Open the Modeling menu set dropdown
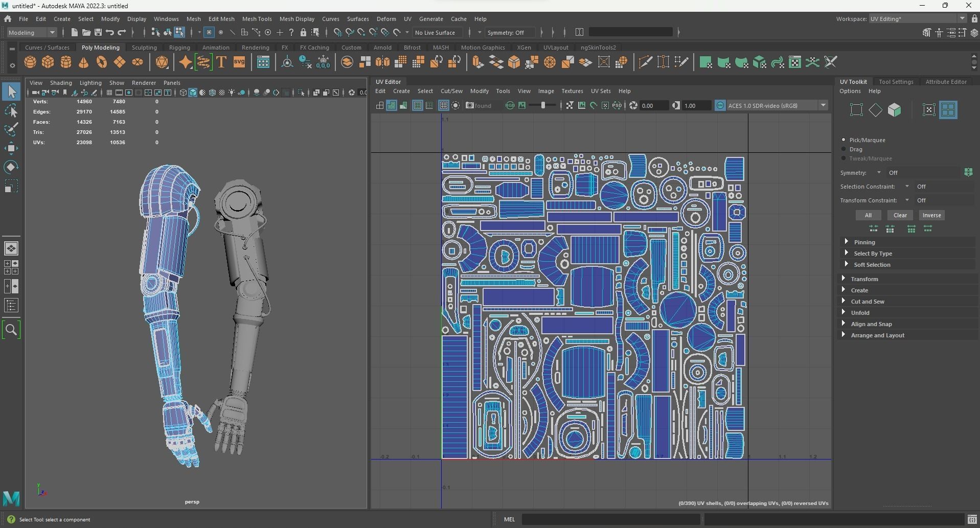This screenshot has height=528, width=980. coord(32,32)
